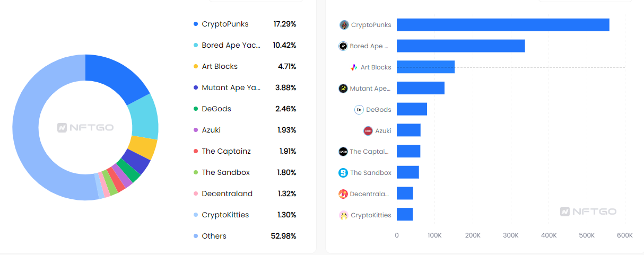Click the Decentraland logo icon

(343, 194)
